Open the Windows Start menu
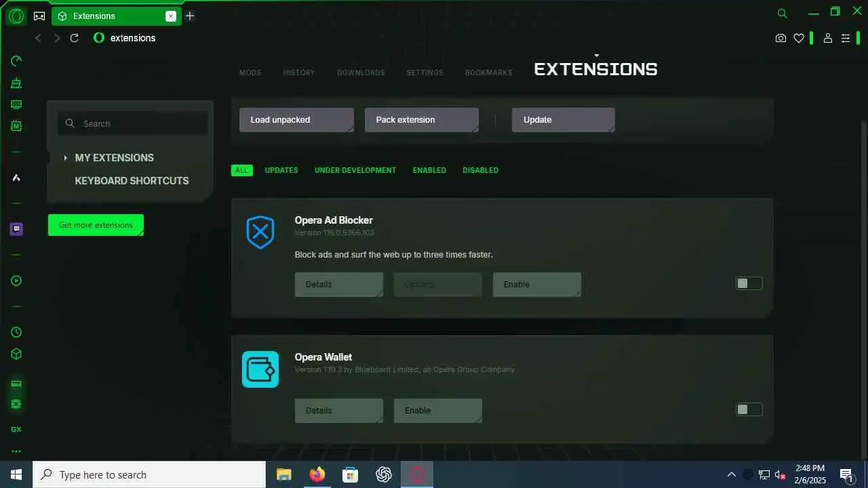This screenshot has height=488, width=868. (16, 474)
